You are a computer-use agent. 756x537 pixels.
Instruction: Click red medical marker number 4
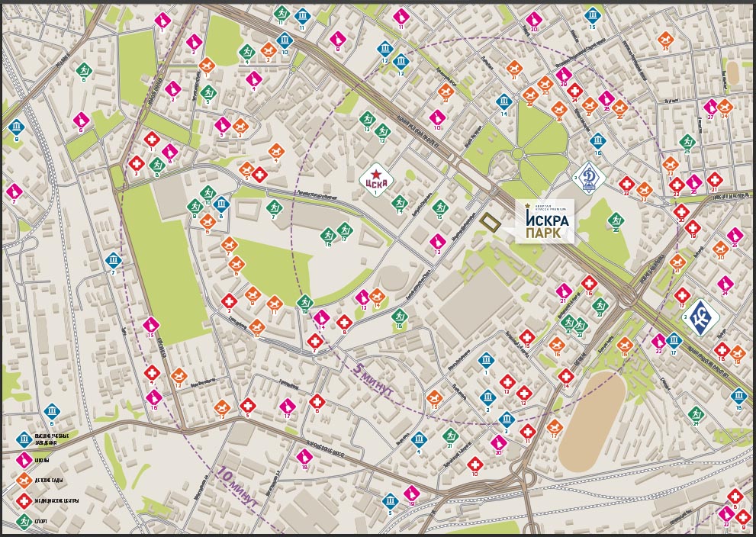tap(152, 373)
